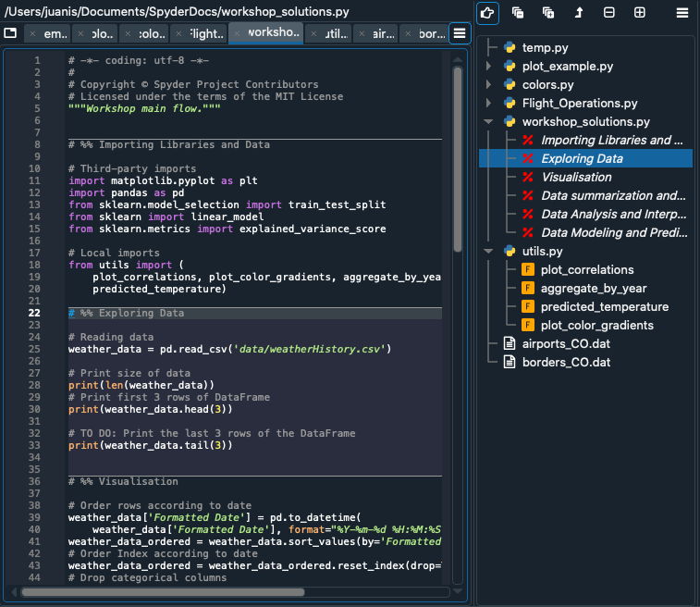This screenshot has height=607, width=700.
Task: Close the 'plo..' editor tab
Action: 80,34
